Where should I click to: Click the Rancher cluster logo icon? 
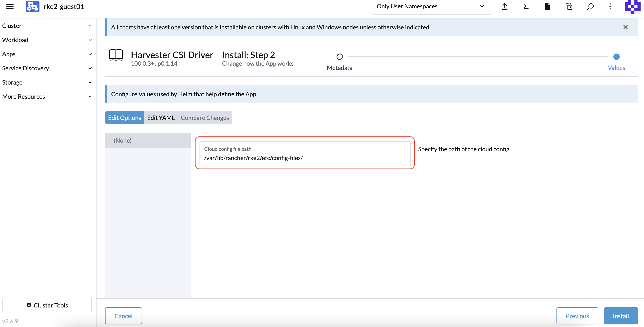pos(32,6)
